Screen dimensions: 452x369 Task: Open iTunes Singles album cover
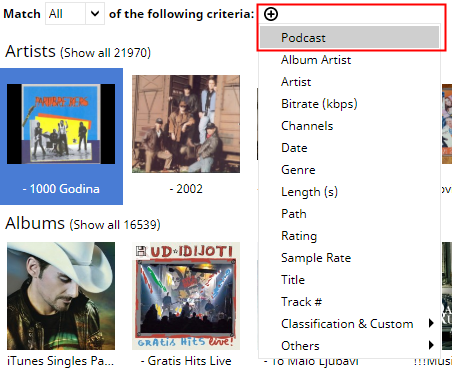click(x=61, y=296)
